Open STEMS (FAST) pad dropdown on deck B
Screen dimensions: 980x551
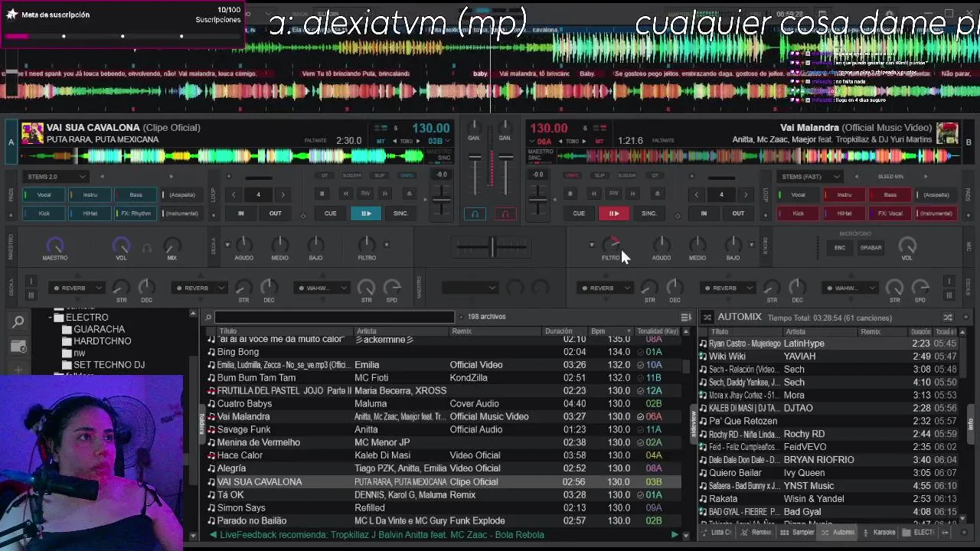coord(808,177)
